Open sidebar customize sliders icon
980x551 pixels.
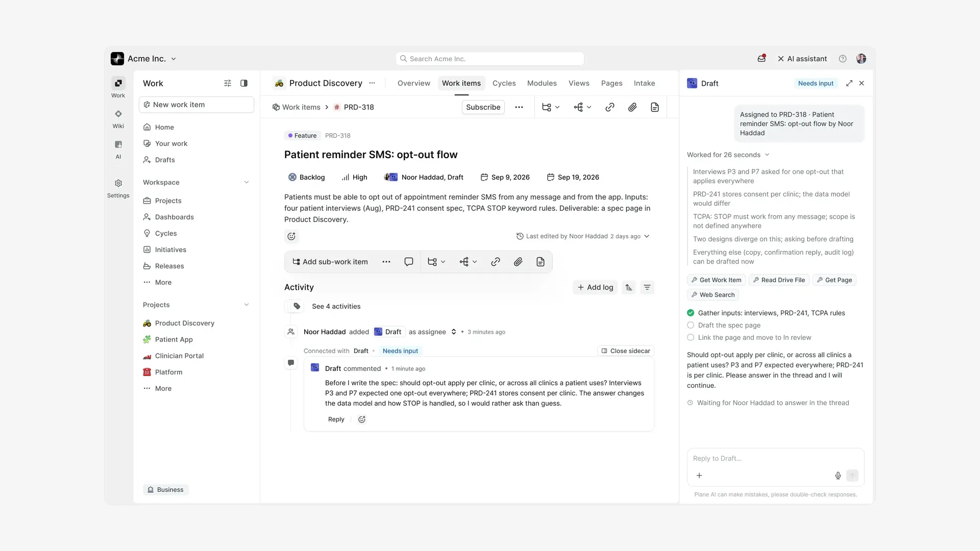tap(228, 83)
